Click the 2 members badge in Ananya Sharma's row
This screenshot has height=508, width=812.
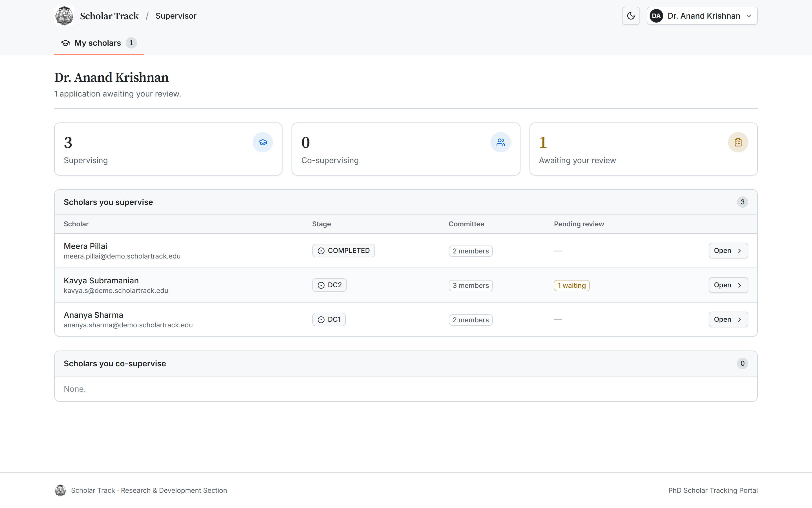[x=470, y=320]
